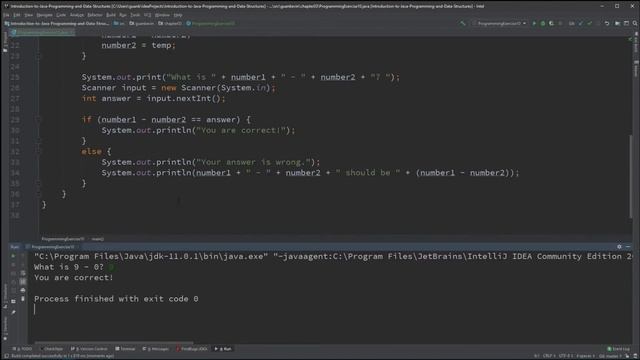The height and width of the screenshot is (360, 640).
Task: Click the Run tab in bottom bar
Action: [223, 349]
